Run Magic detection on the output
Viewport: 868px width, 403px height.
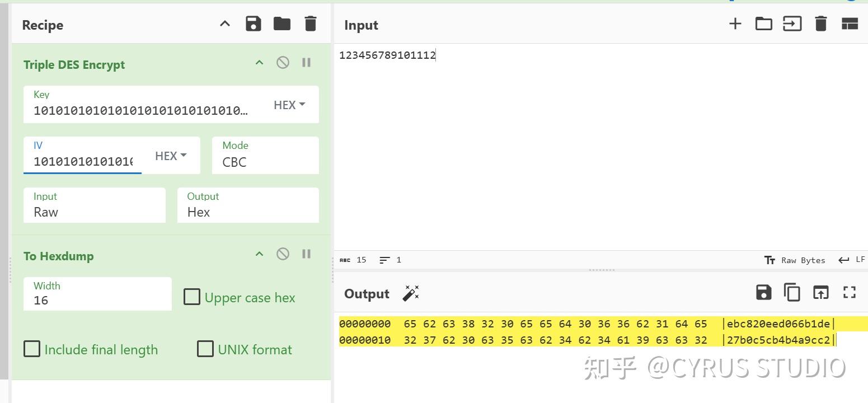[x=411, y=293]
